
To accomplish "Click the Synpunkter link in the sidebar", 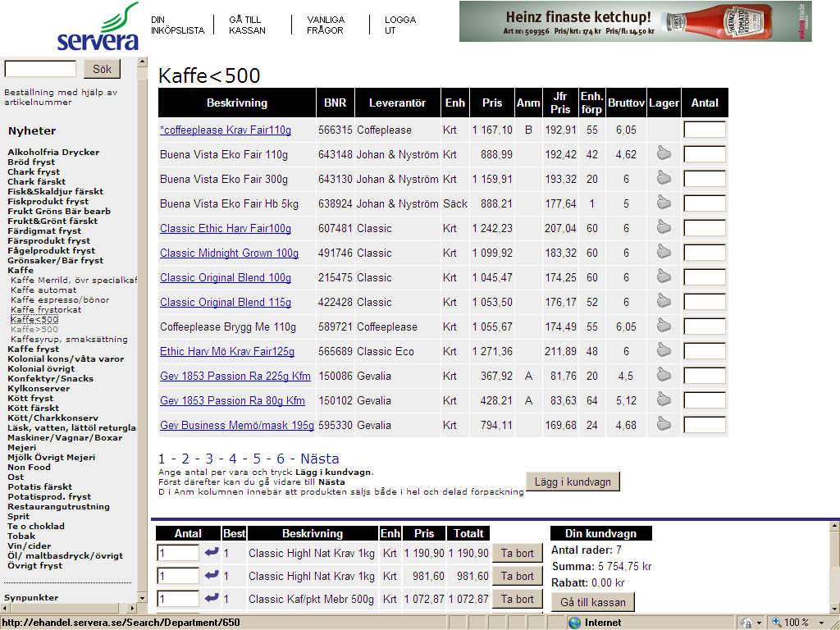I will coord(31,598).
